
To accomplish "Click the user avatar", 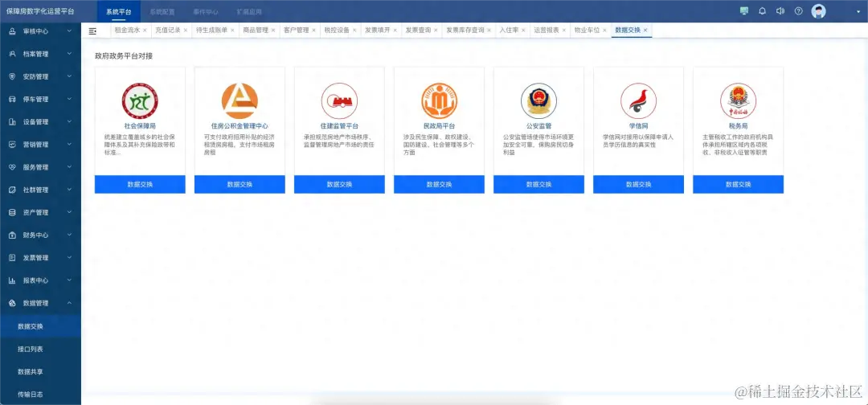I will point(818,11).
